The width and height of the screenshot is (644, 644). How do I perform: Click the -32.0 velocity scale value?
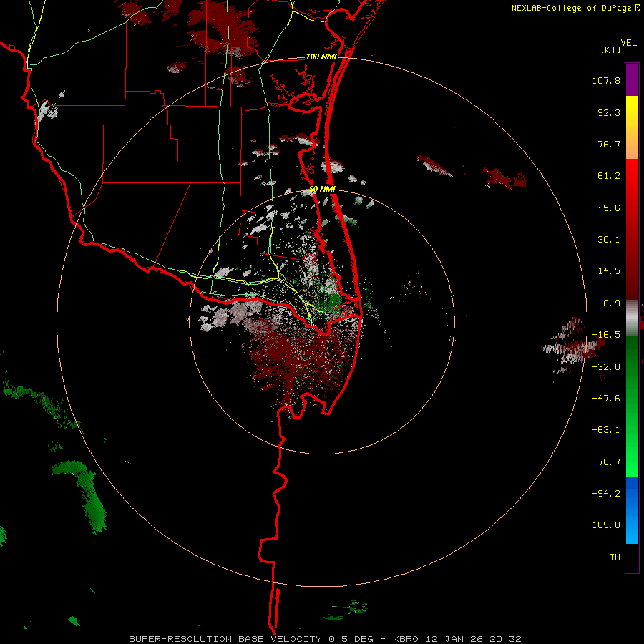pyautogui.click(x=606, y=367)
